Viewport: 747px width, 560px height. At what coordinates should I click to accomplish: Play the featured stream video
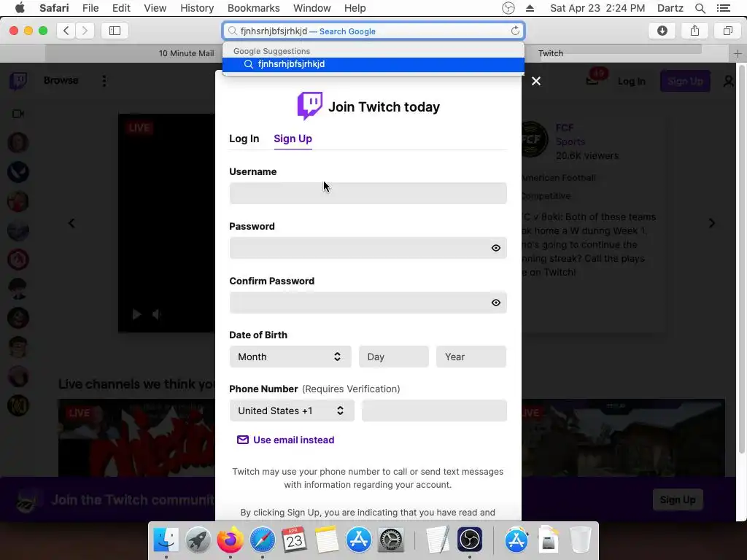tap(136, 314)
